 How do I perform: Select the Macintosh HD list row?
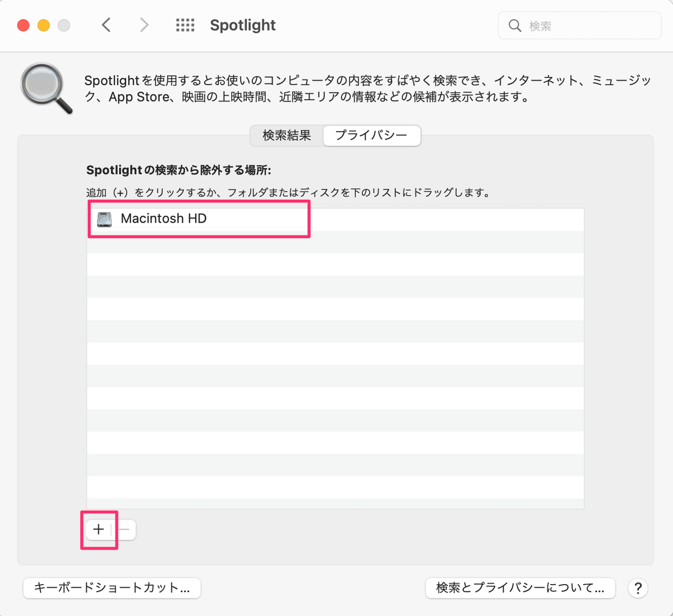point(335,219)
